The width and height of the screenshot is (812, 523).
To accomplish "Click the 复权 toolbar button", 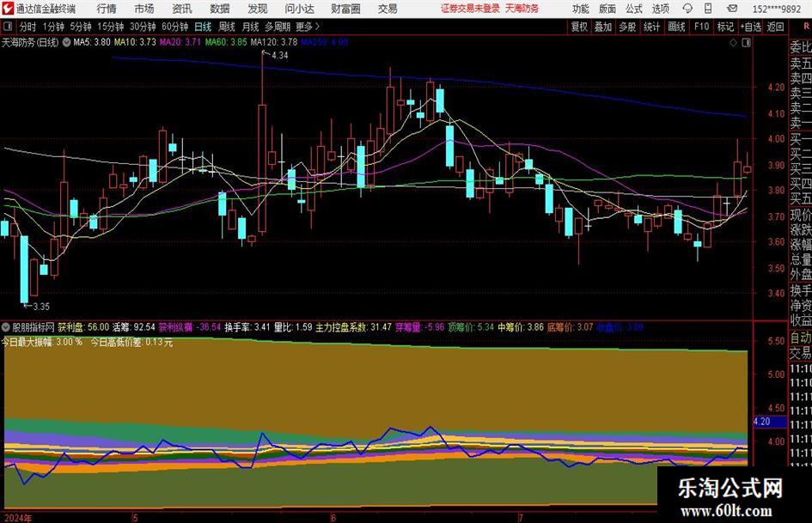I will click(579, 27).
